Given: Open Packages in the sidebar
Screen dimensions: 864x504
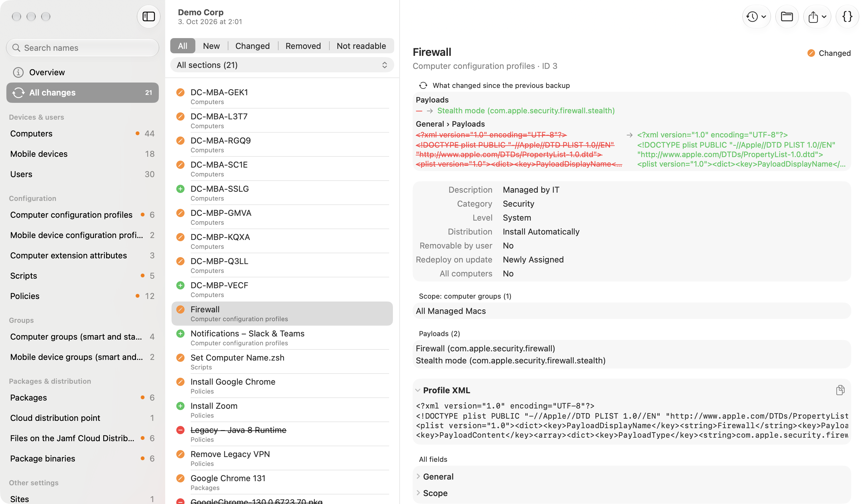Looking at the screenshot, I should click(x=83, y=398).
